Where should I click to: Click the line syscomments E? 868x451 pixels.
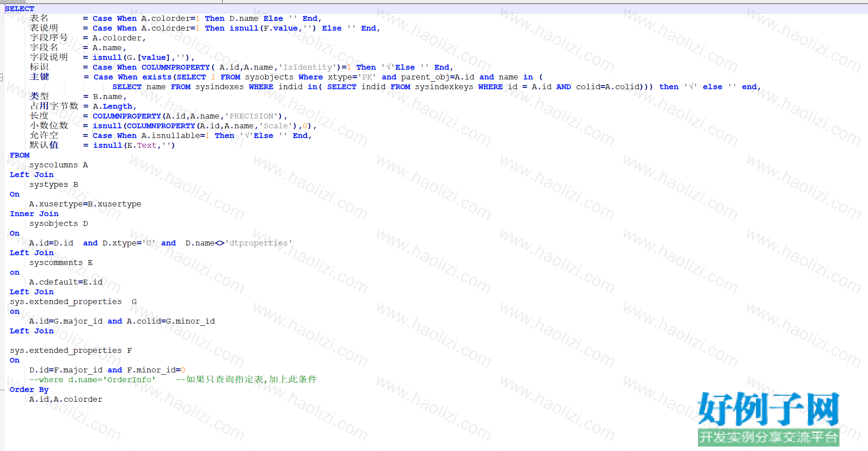(x=61, y=262)
